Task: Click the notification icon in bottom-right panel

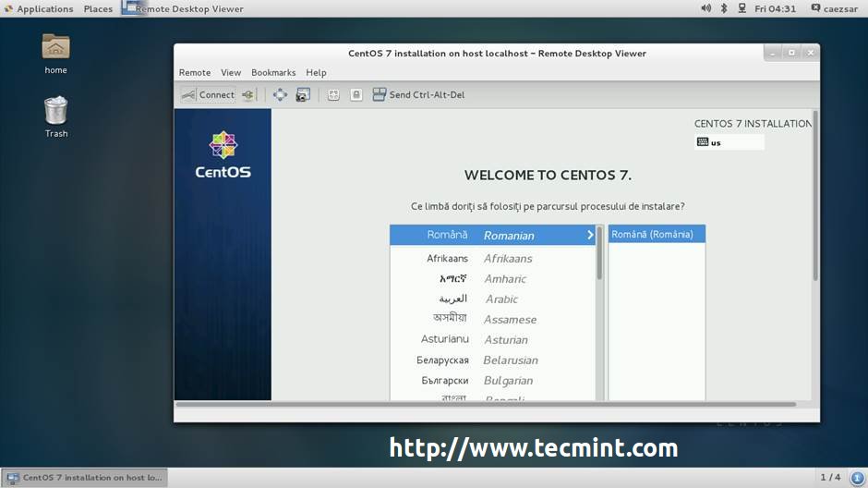Action: (858, 478)
